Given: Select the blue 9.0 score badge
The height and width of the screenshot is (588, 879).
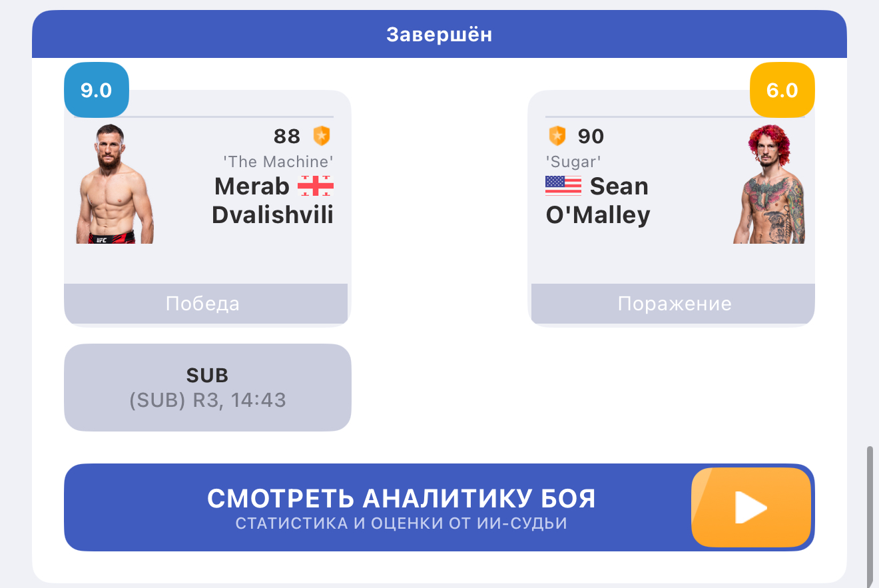Looking at the screenshot, I should pos(97,90).
